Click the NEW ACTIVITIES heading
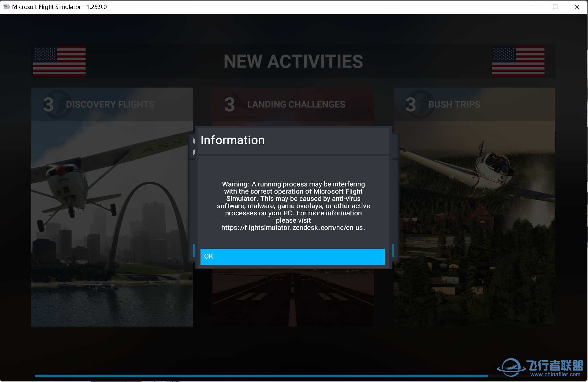588x382 pixels. coord(293,62)
